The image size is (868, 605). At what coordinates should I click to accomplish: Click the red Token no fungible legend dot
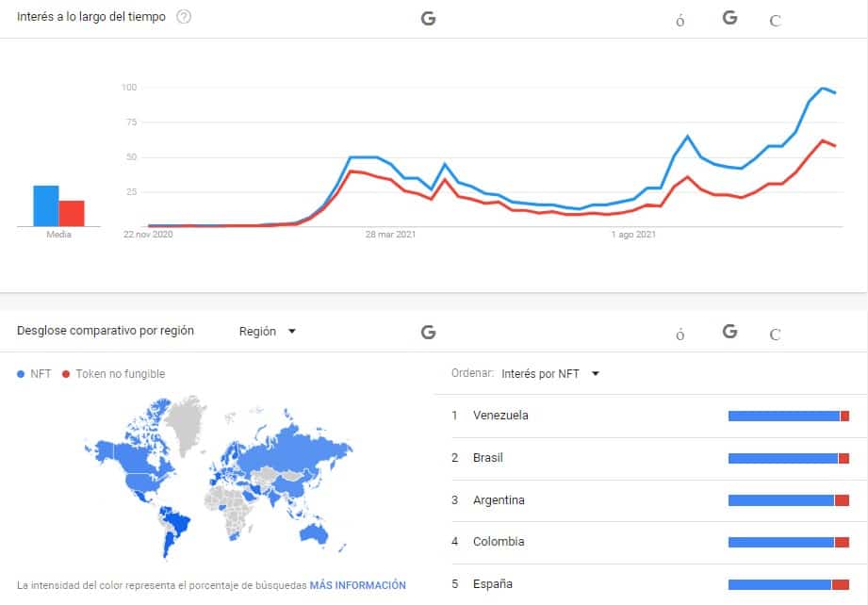[66, 374]
